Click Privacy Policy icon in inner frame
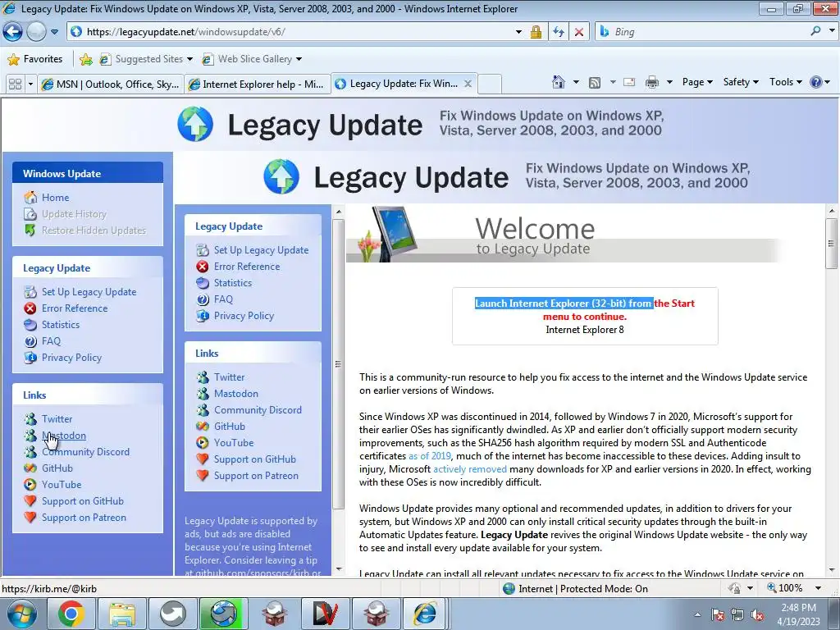 [203, 316]
